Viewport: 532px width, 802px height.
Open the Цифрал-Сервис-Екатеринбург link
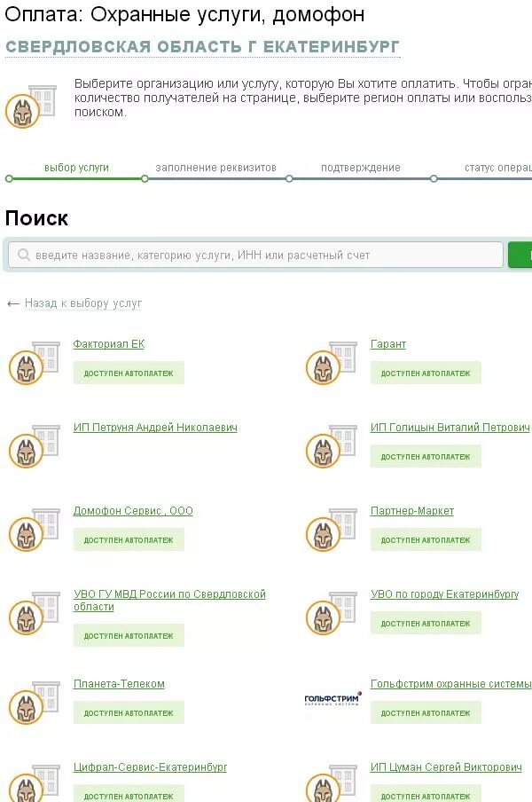(x=150, y=767)
